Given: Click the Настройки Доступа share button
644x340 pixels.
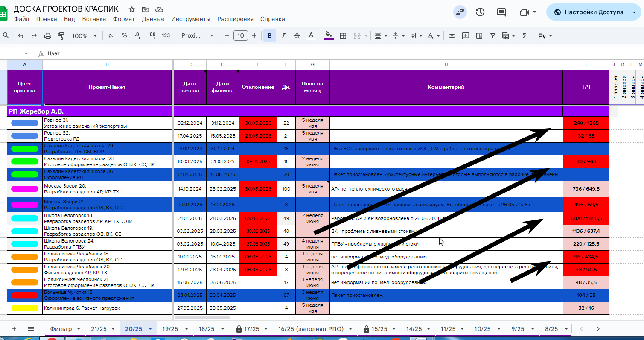Looking at the screenshot, I should pyautogui.click(x=589, y=12).
